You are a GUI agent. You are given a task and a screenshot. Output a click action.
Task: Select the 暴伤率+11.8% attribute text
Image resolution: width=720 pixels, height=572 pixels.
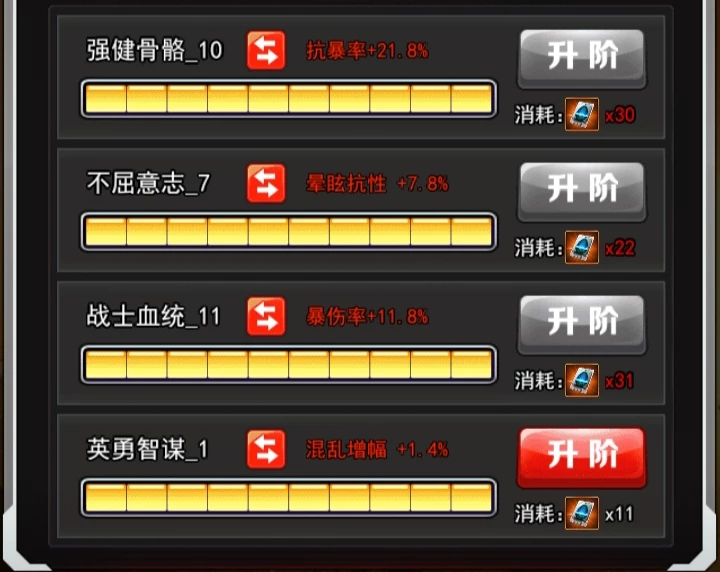click(x=367, y=316)
